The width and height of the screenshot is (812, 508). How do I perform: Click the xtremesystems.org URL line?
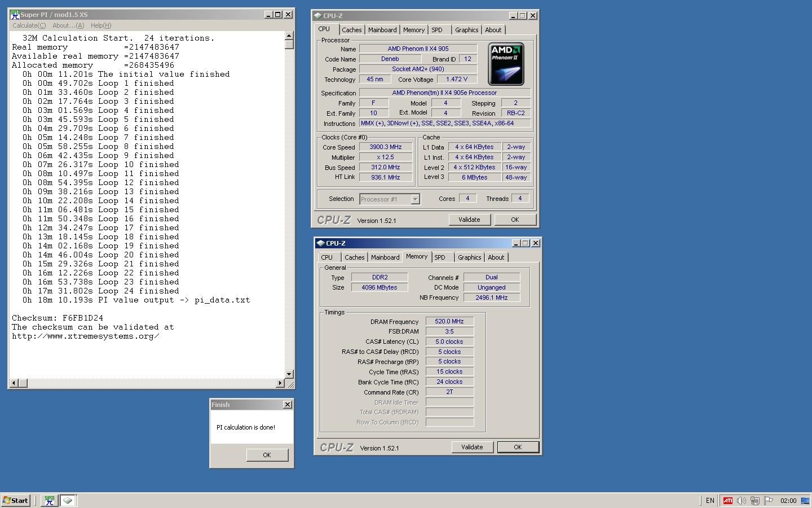click(x=85, y=336)
